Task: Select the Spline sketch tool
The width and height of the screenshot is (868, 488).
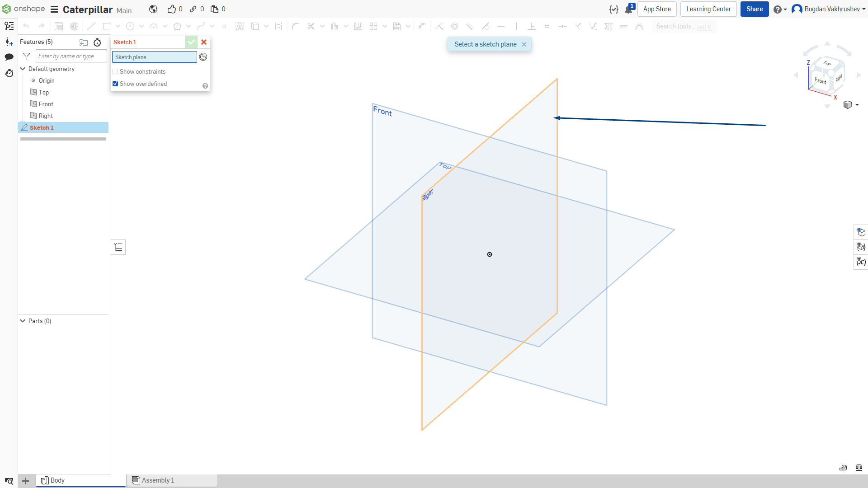Action: [201, 26]
